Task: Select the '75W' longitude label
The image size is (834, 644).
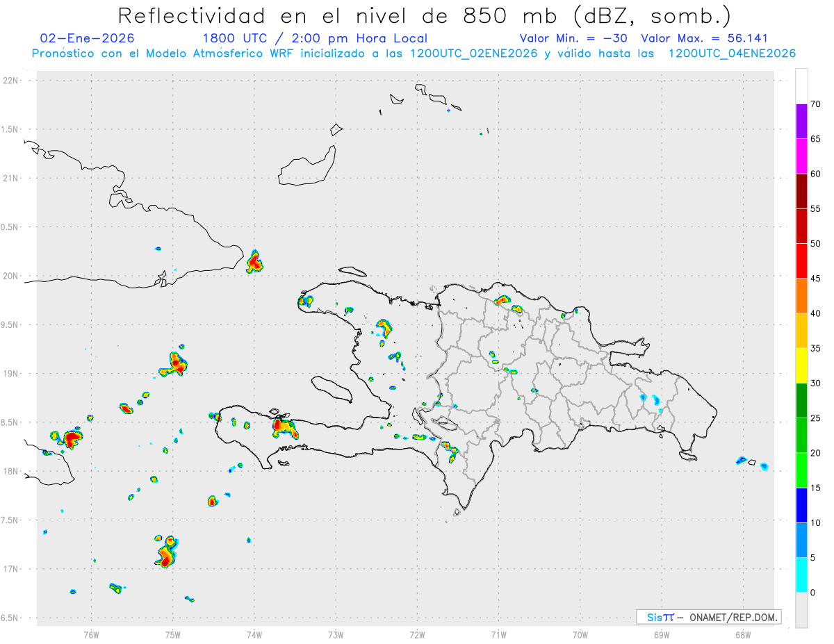Action: pyautogui.click(x=173, y=634)
